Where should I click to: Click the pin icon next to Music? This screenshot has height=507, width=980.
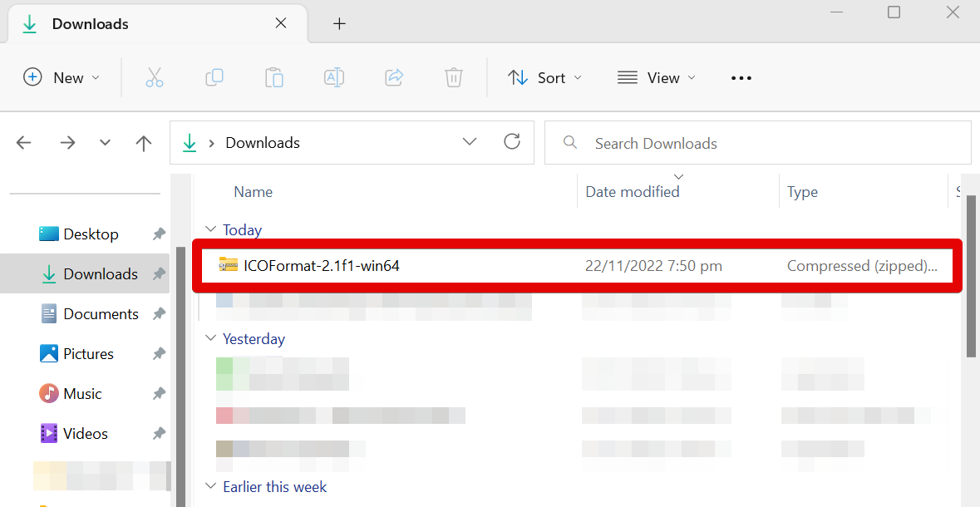159,394
